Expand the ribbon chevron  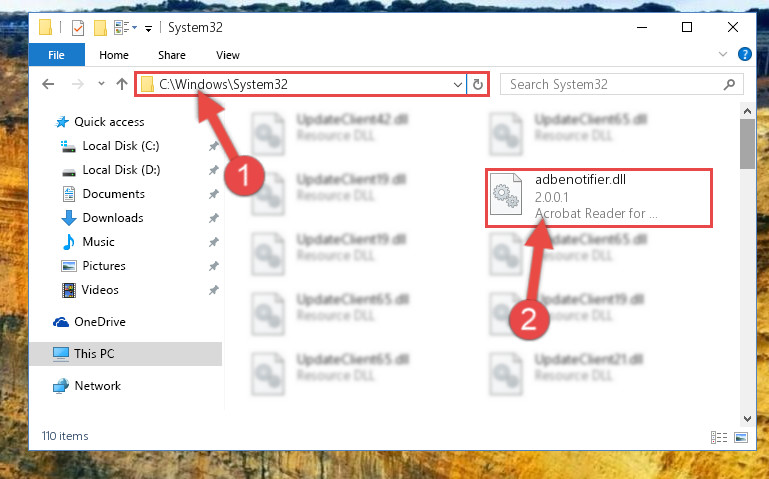(x=722, y=54)
